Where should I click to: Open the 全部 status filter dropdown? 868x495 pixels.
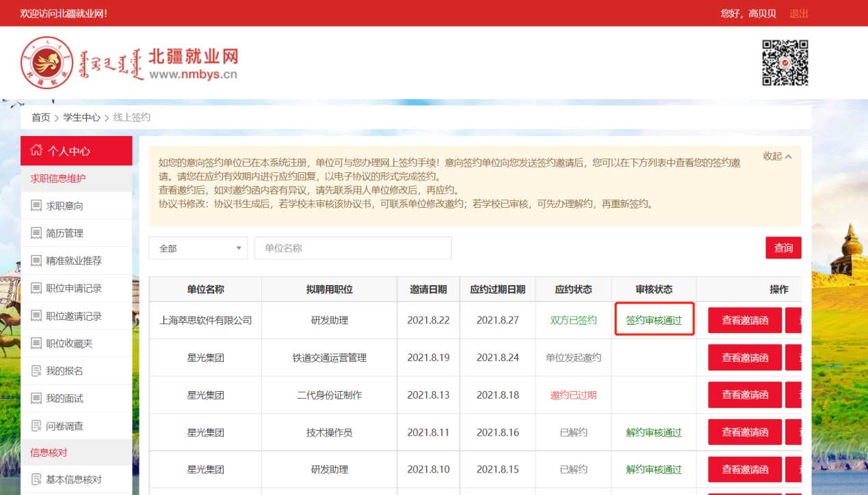coord(198,248)
